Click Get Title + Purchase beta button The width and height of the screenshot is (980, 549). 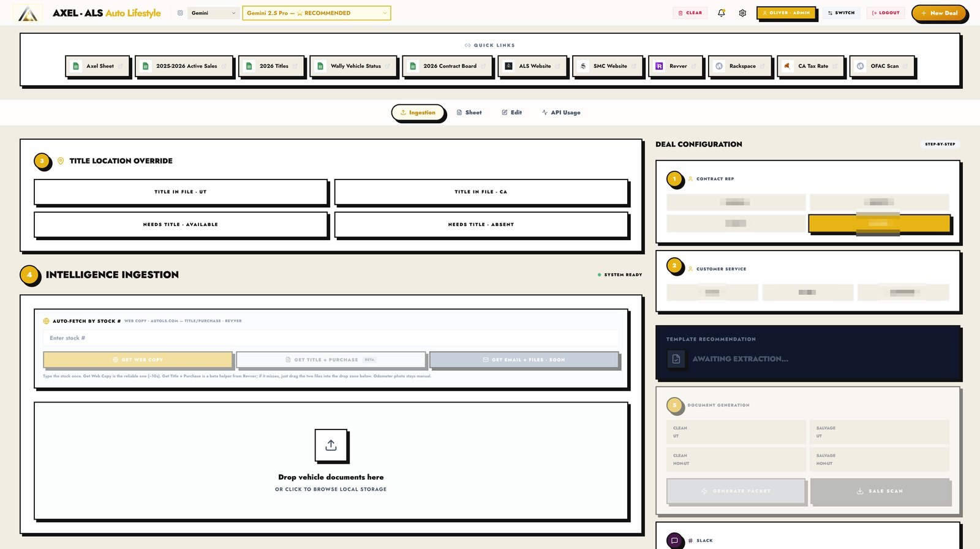point(331,360)
